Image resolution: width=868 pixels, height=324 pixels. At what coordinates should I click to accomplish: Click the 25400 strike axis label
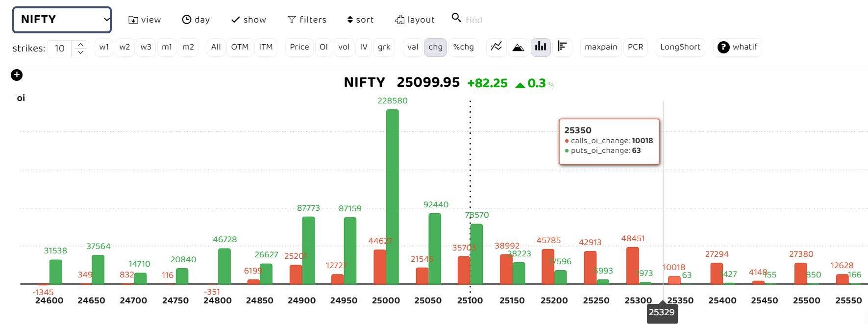(722, 300)
